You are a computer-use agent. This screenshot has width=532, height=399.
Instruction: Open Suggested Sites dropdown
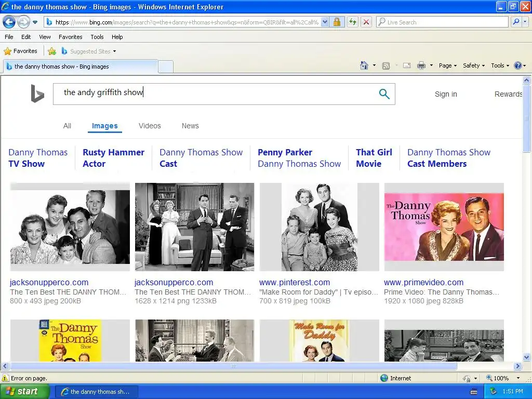89,51
